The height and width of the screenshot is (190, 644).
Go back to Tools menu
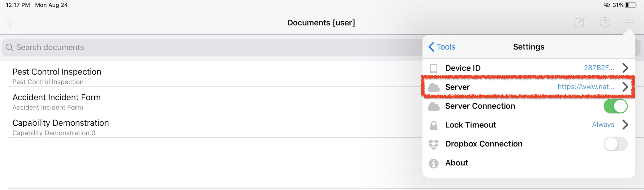(x=442, y=47)
